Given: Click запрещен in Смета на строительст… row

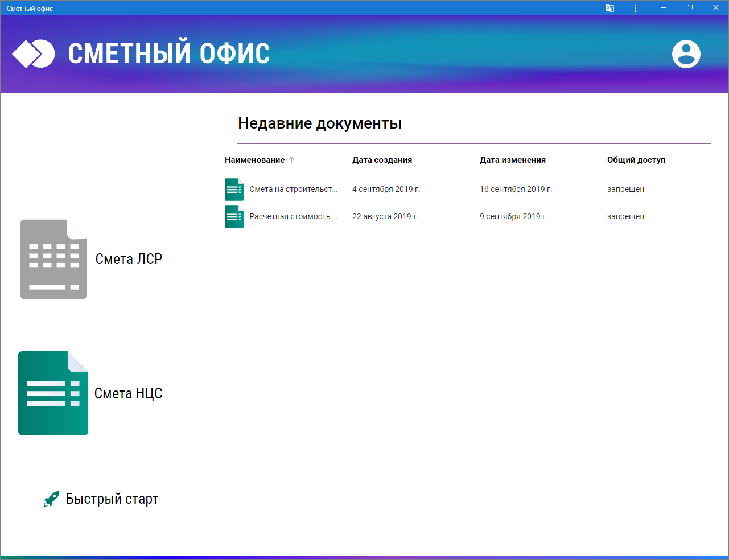Looking at the screenshot, I should click(x=626, y=190).
